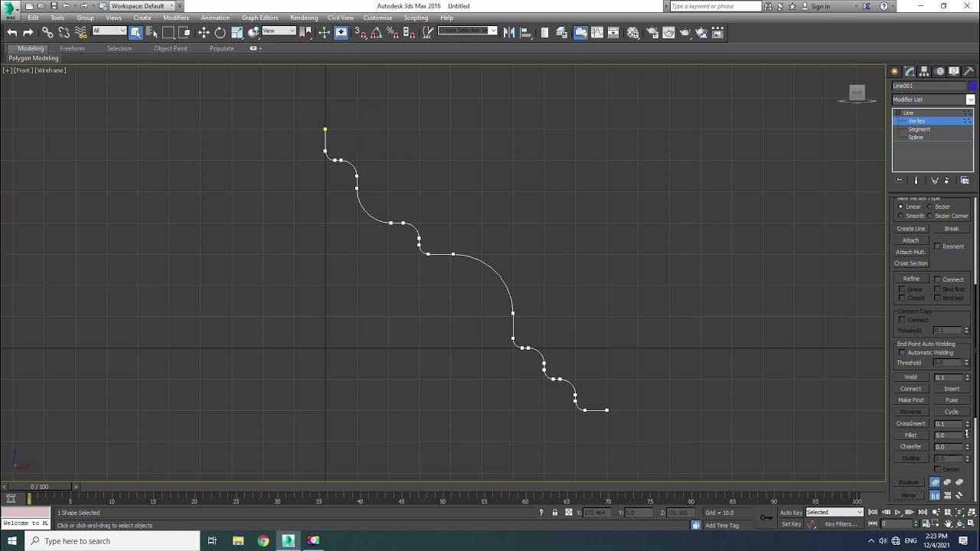Toggle the Angle Snap icon
Image resolution: width=980 pixels, height=551 pixels.
[376, 32]
